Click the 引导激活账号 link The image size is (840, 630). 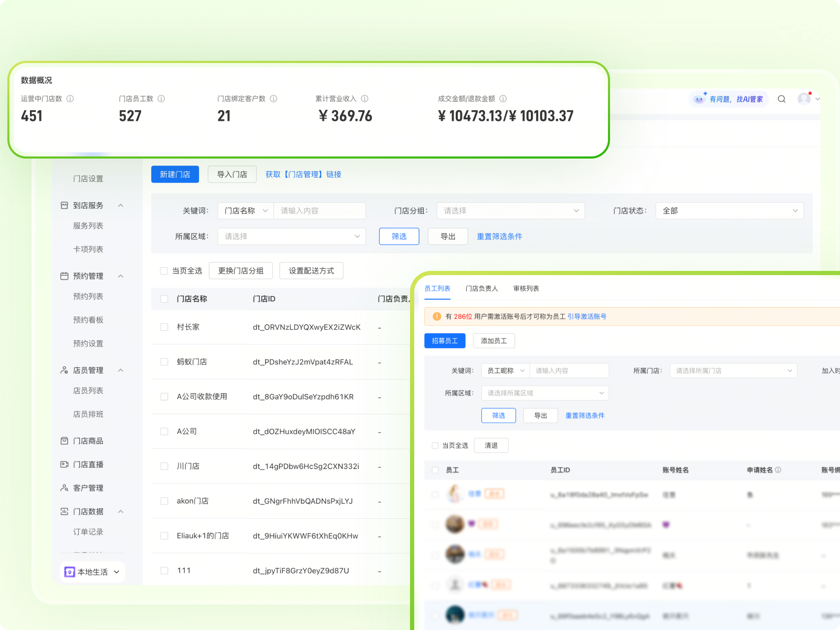point(587,317)
